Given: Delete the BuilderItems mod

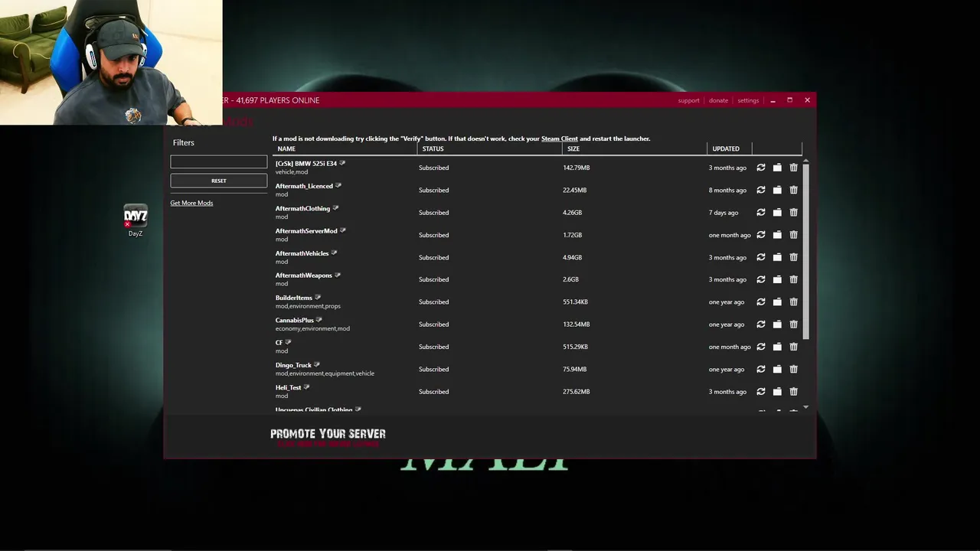Looking at the screenshot, I should pyautogui.click(x=793, y=302).
